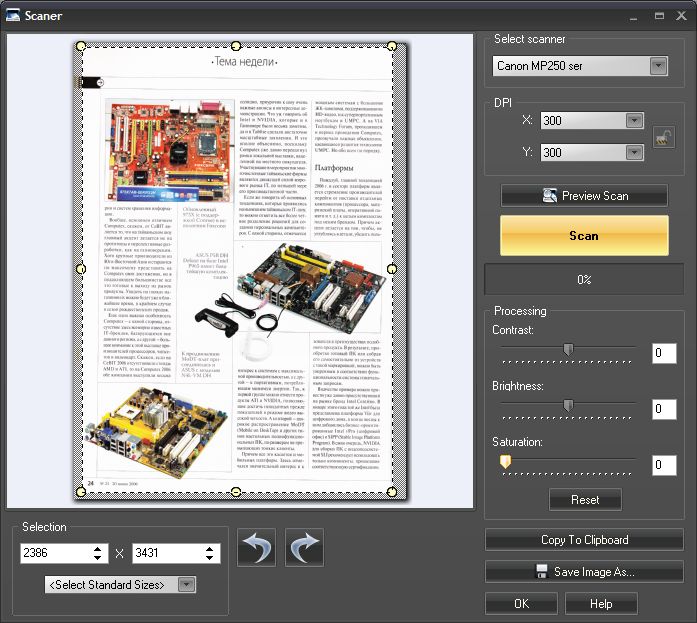
Task: Expand the X DPI dropdown
Action: click(632, 121)
